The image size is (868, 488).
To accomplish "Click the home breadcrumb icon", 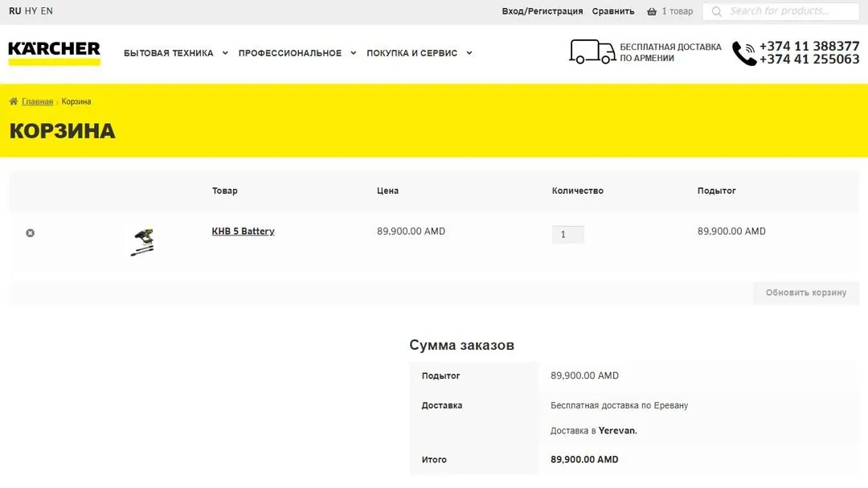I will [x=14, y=101].
